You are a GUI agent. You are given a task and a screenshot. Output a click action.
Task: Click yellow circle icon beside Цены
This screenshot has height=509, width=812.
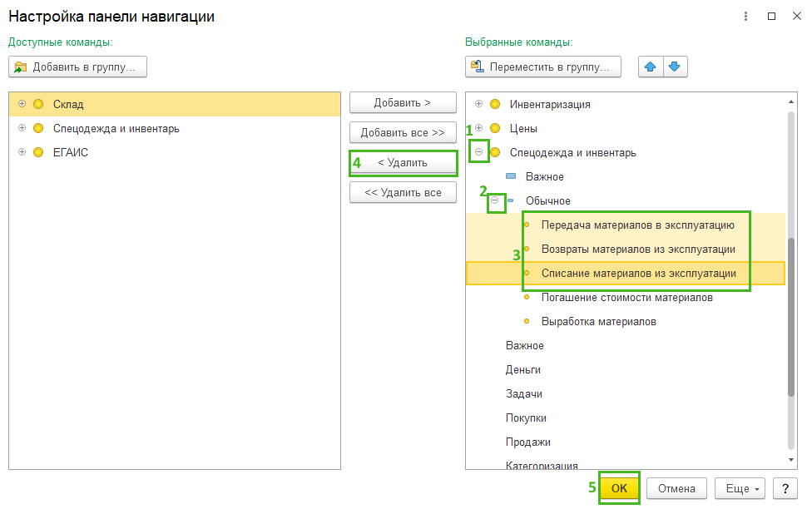(x=495, y=128)
